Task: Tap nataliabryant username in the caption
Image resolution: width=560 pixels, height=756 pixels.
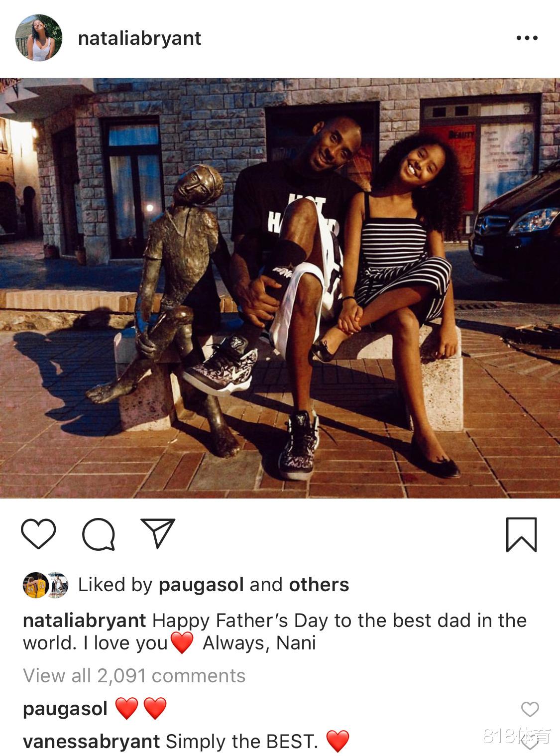Action: click(x=85, y=621)
